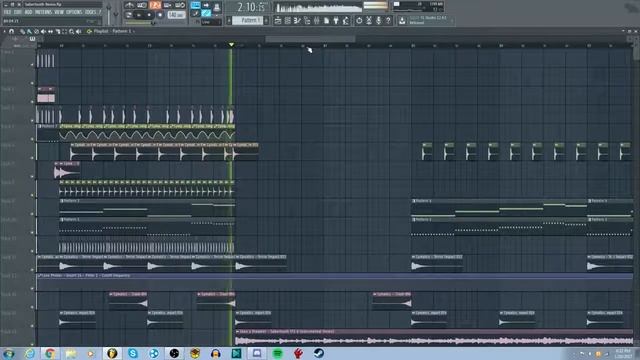This screenshot has width=640, height=360.
Task: Click the 140 tempo display
Action: tap(176, 15)
